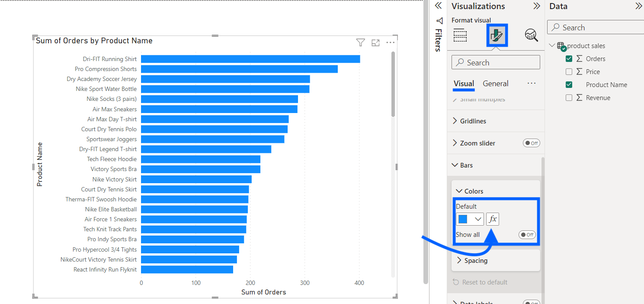The image size is (644, 304).
Task: Expand the Spacing section
Action: 476,260
